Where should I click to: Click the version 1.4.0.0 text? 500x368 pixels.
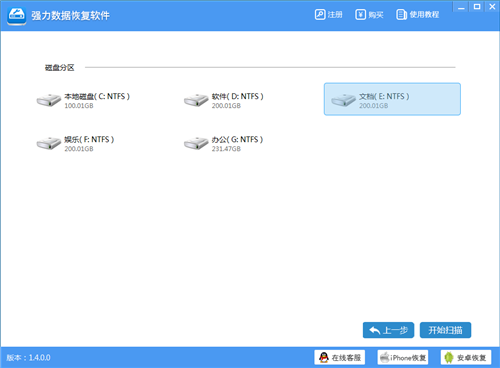[28, 358]
